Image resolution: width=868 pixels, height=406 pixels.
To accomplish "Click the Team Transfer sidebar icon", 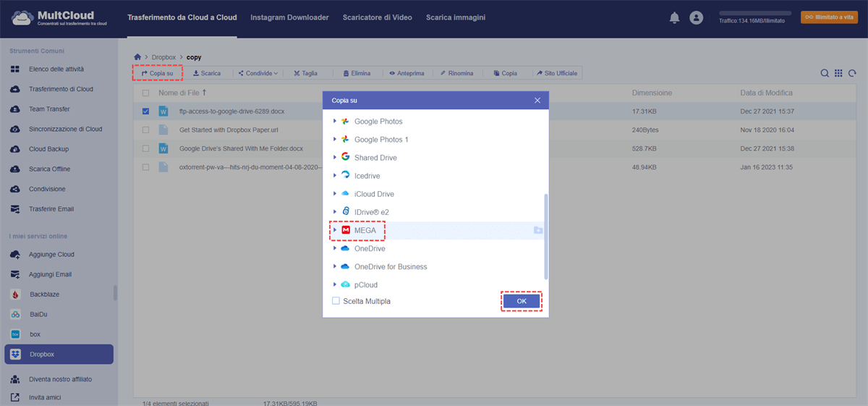I will point(15,109).
